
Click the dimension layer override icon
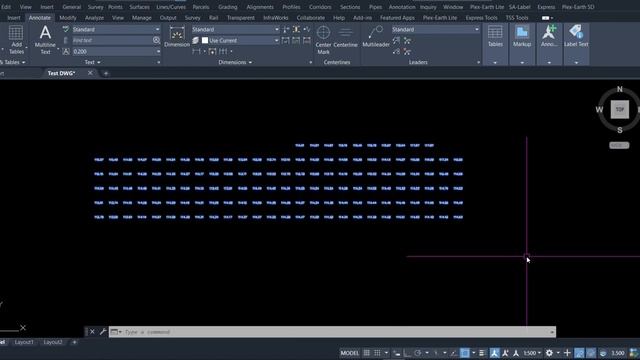coord(196,40)
